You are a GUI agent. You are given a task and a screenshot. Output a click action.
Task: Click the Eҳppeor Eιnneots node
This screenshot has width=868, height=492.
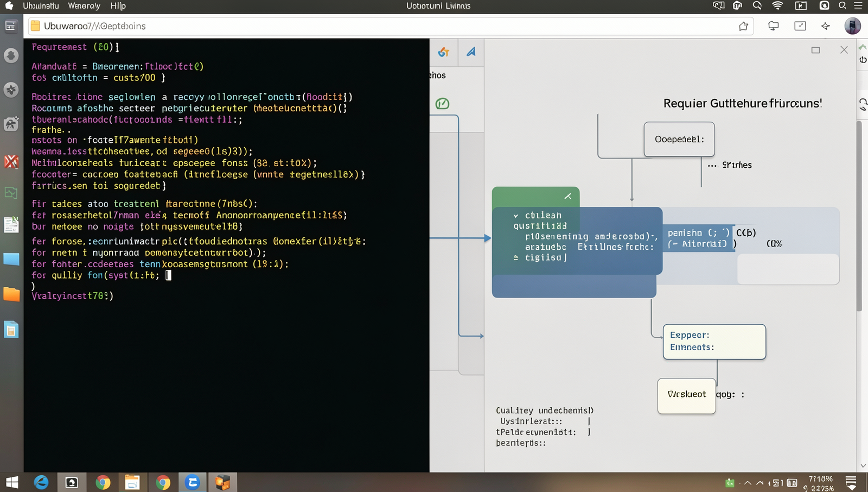pyautogui.click(x=714, y=342)
